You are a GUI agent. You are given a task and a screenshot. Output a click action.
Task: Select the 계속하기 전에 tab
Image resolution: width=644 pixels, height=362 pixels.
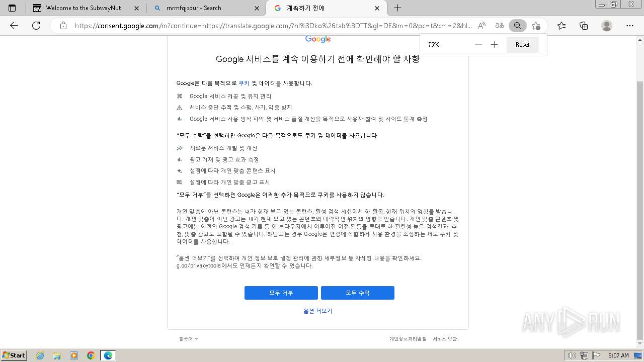(x=327, y=8)
